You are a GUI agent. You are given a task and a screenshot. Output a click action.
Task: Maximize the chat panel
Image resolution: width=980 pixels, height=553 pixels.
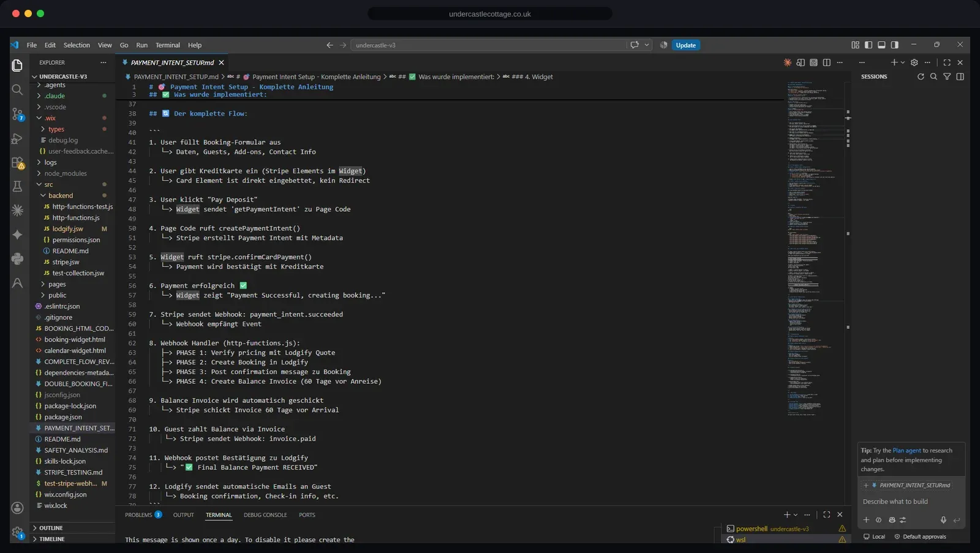pyautogui.click(x=947, y=62)
